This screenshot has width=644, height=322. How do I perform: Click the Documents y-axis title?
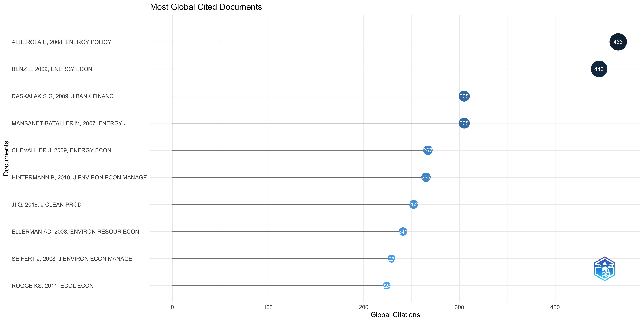(6, 158)
